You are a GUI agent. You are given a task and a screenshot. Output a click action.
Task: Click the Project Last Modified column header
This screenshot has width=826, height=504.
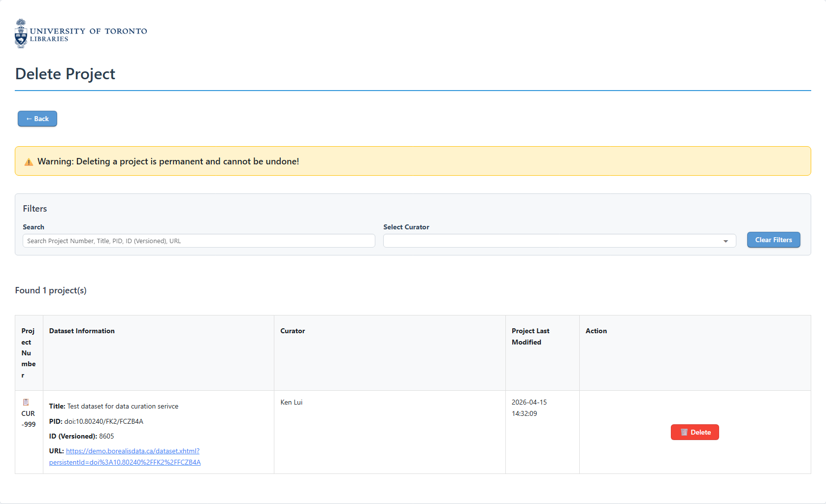(x=530, y=336)
